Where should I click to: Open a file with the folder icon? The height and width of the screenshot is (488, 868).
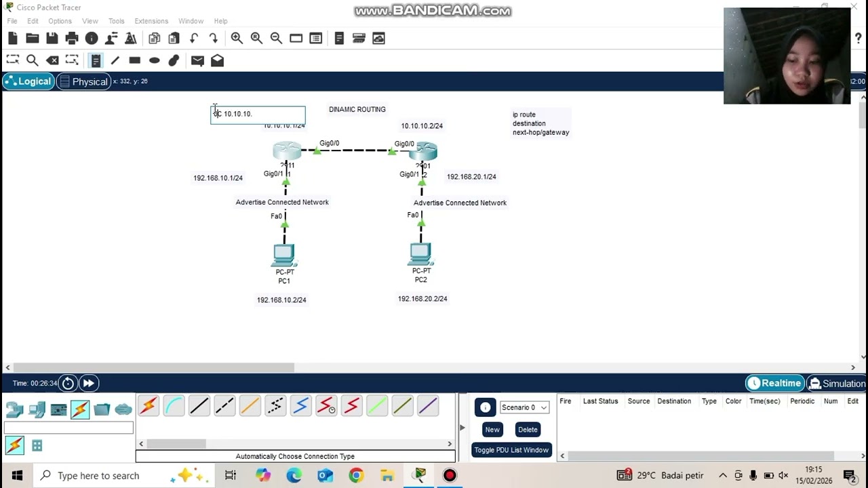32,39
